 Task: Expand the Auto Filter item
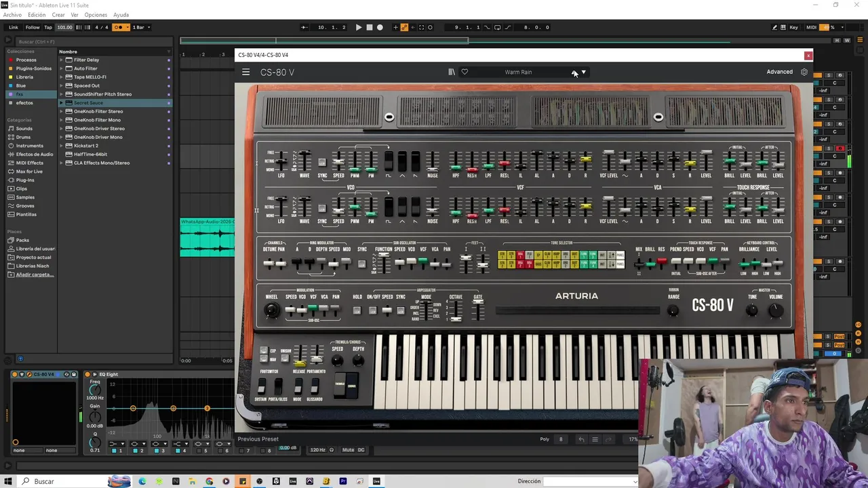(x=61, y=68)
